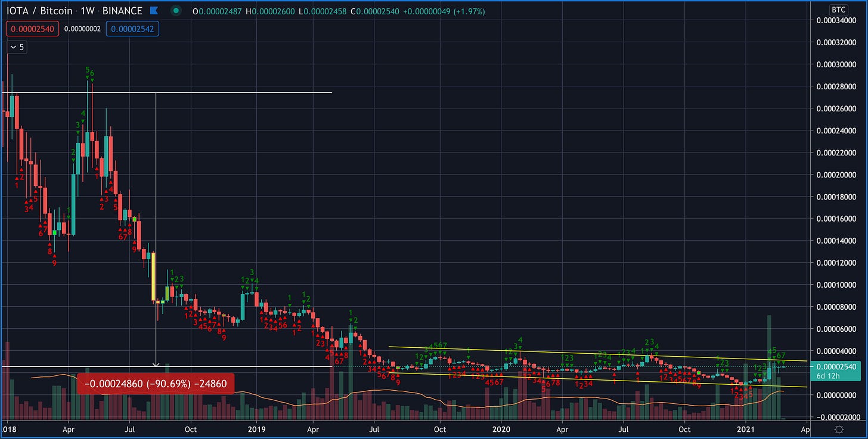Select the highlighted yellow candle near August 2018
Image resolution: width=868 pixels, height=439 pixels.
tap(153, 277)
